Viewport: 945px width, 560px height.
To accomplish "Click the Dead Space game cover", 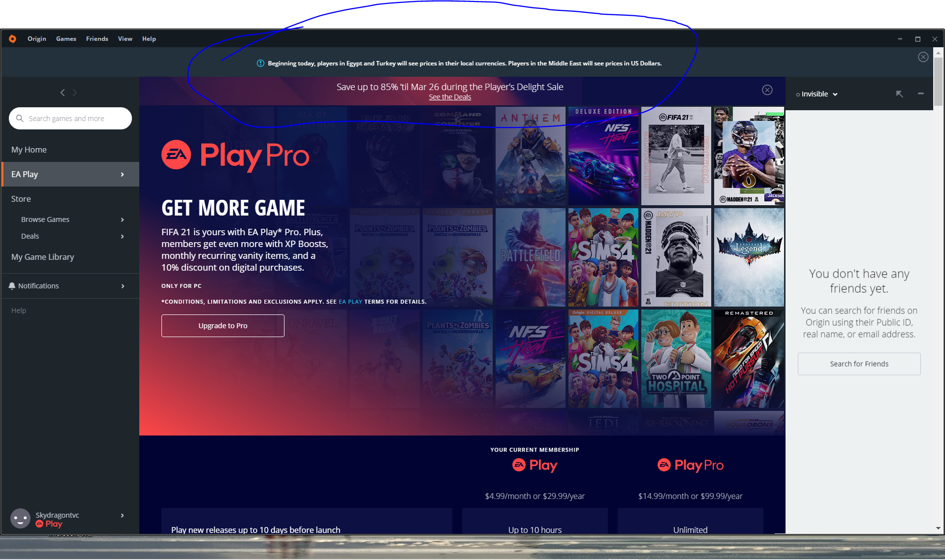I will pos(385,156).
